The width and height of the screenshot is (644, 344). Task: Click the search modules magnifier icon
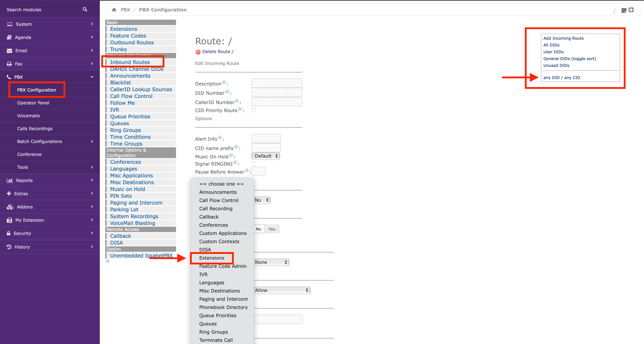coord(85,9)
